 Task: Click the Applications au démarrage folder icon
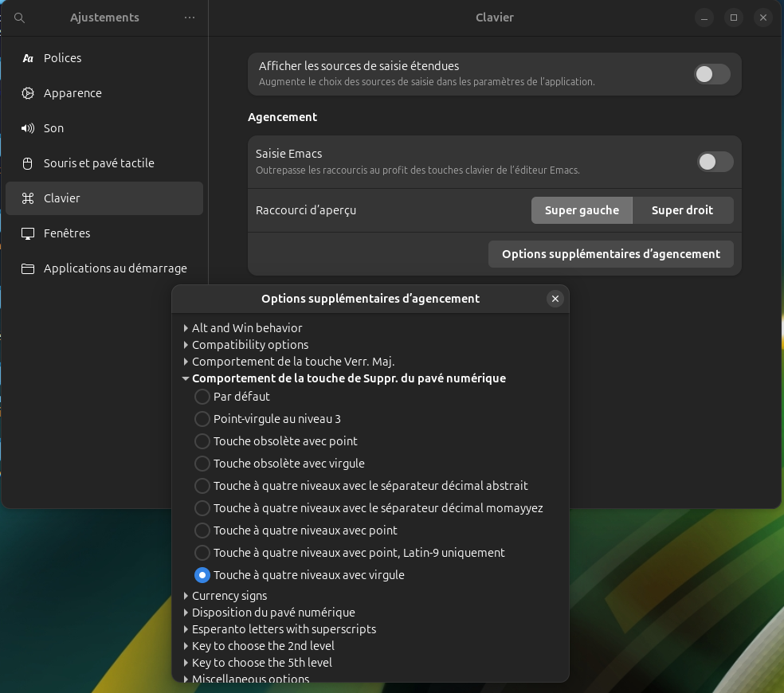point(28,268)
